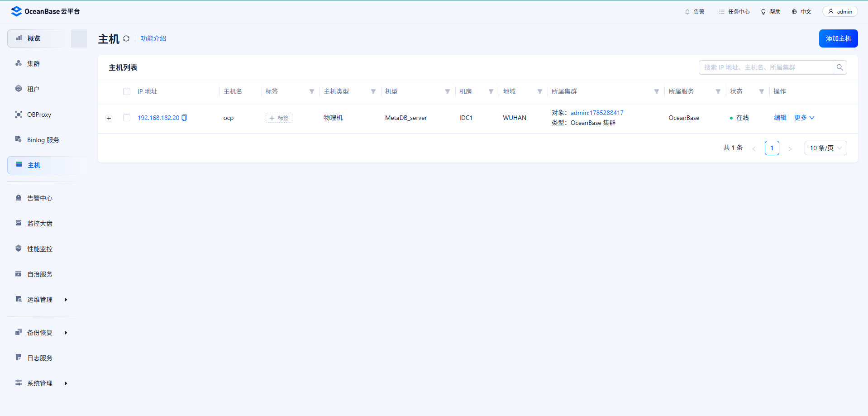Check the box for host 192.168.182.20

point(127,118)
